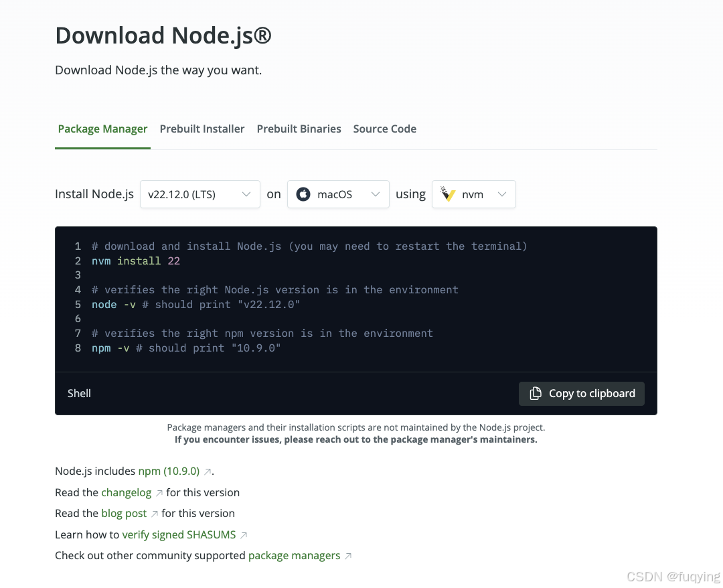Click the nvm logo icon
This screenshot has width=723, height=588.
coord(447,194)
